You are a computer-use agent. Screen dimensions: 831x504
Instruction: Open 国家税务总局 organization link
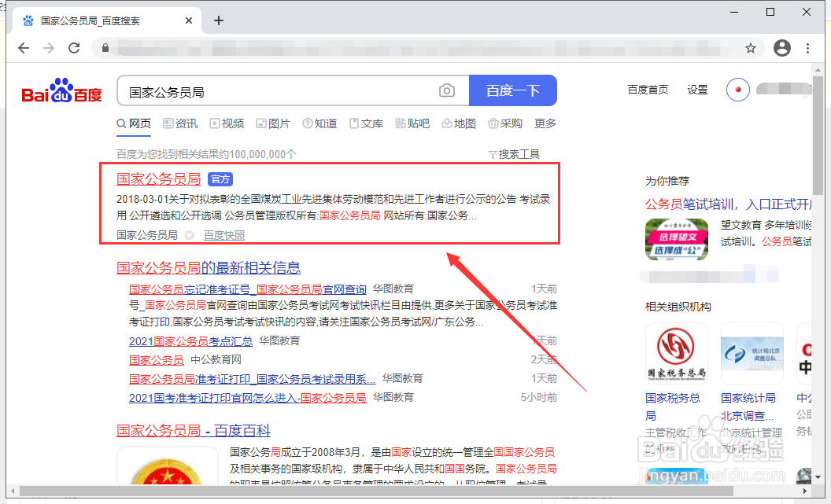pos(673,407)
